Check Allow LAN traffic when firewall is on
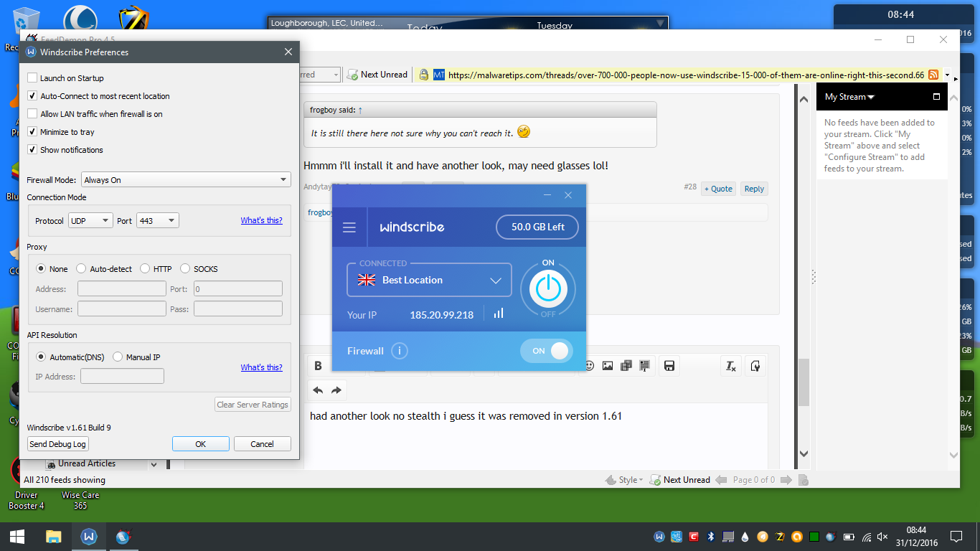980x551 pixels. (x=32, y=114)
